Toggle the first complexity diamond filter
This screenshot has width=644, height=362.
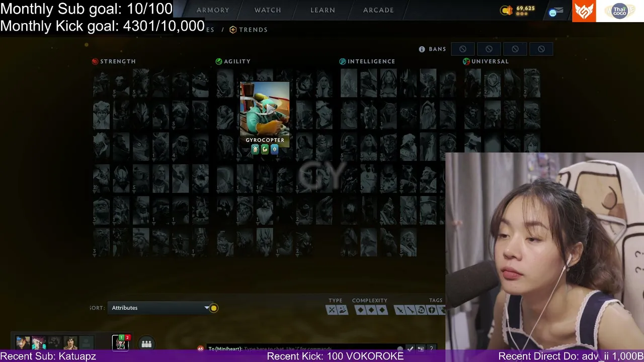pyautogui.click(x=360, y=310)
